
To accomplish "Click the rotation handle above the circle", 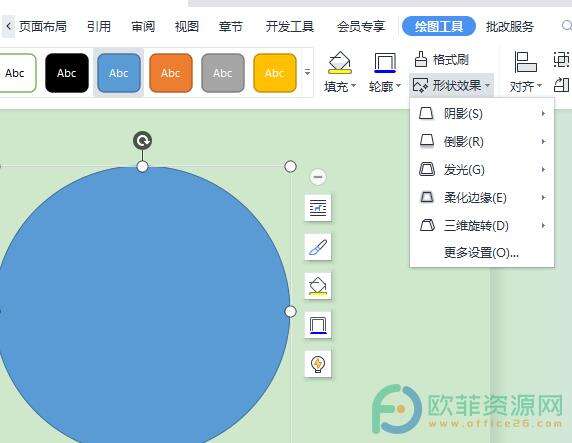I will (x=142, y=140).
